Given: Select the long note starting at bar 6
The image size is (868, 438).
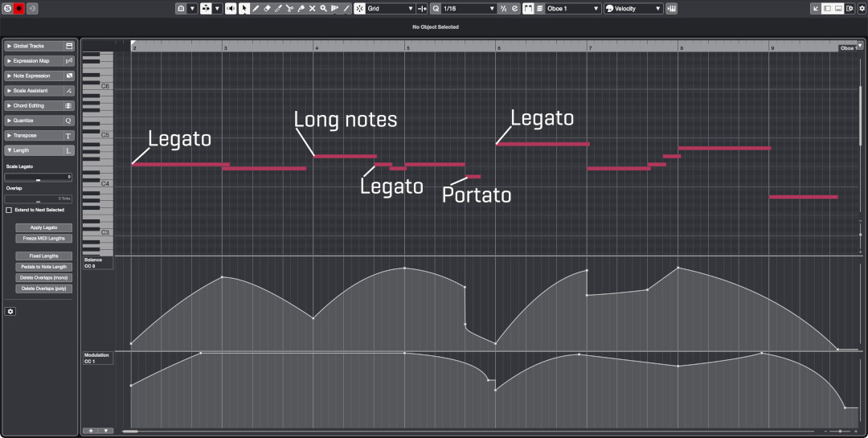Looking at the screenshot, I should coord(542,144).
